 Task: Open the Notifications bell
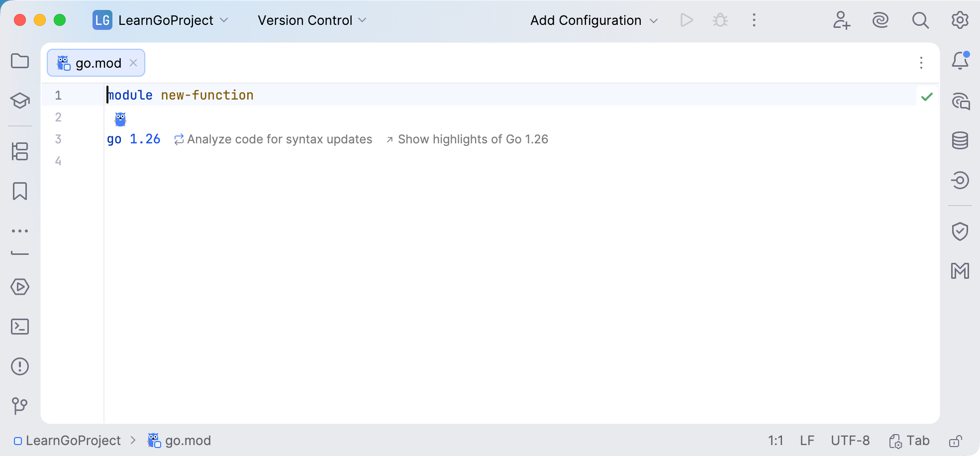960,61
